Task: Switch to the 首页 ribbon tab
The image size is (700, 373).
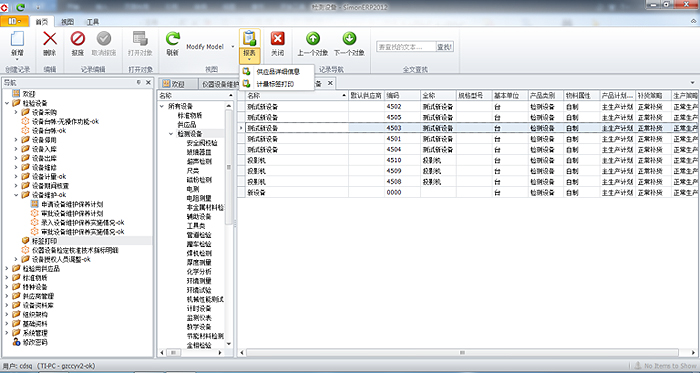Action: tap(42, 22)
